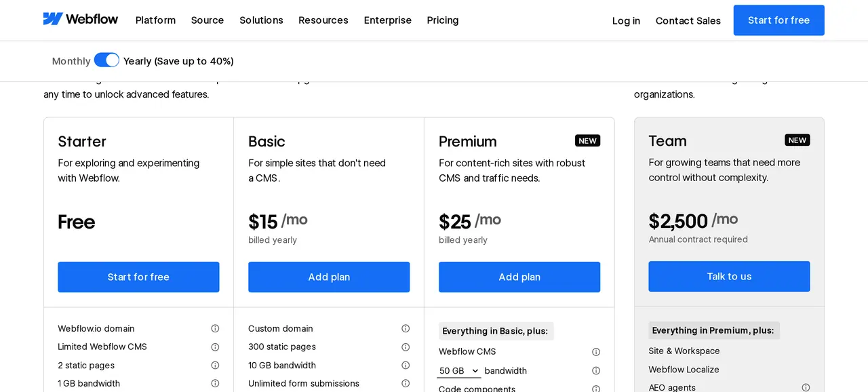Screen dimensions: 868x392
Task: Click the Free price text
Action: (77, 222)
